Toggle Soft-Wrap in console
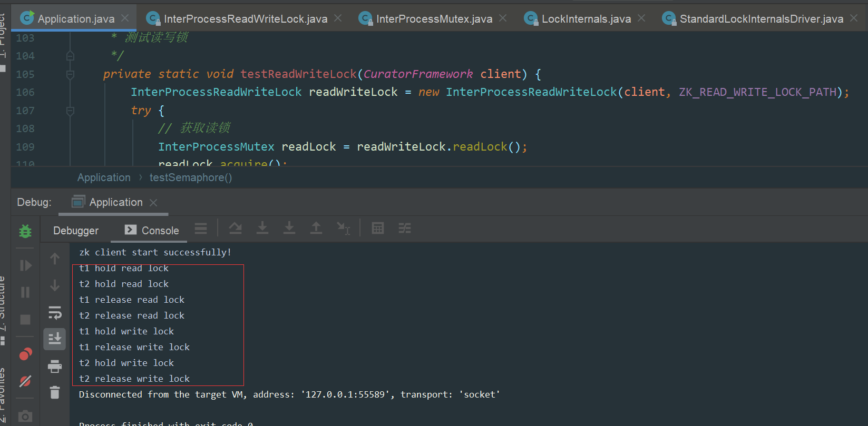868x426 pixels. point(55,313)
